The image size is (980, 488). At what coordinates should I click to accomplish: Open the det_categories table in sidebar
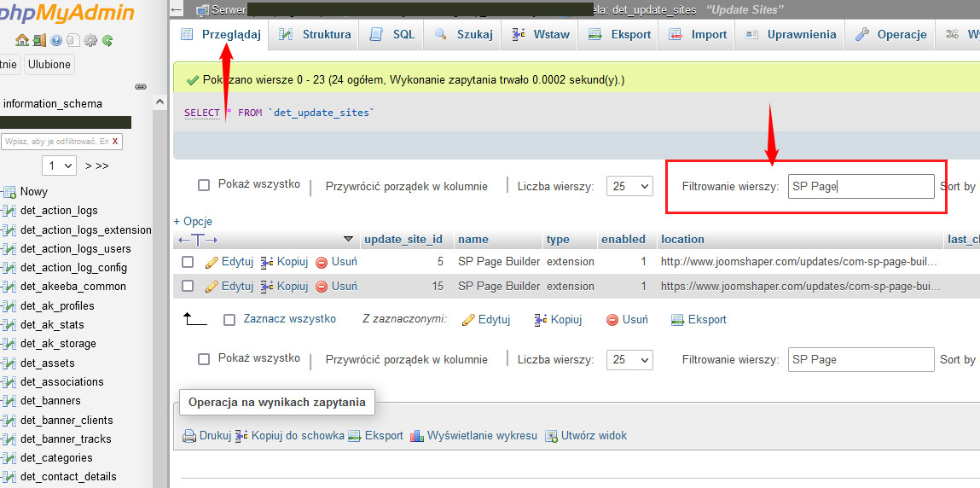click(x=50, y=457)
